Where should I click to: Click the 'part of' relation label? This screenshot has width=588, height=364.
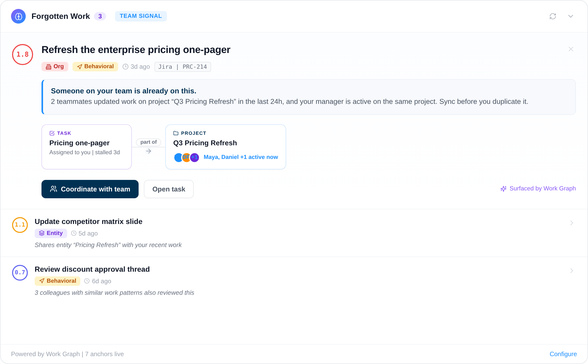[149, 142]
